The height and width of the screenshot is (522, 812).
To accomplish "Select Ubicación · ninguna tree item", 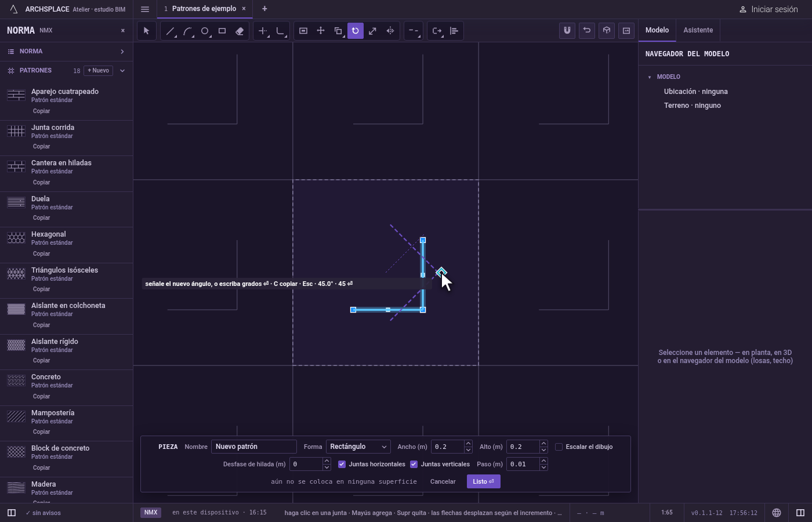I will (695, 92).
